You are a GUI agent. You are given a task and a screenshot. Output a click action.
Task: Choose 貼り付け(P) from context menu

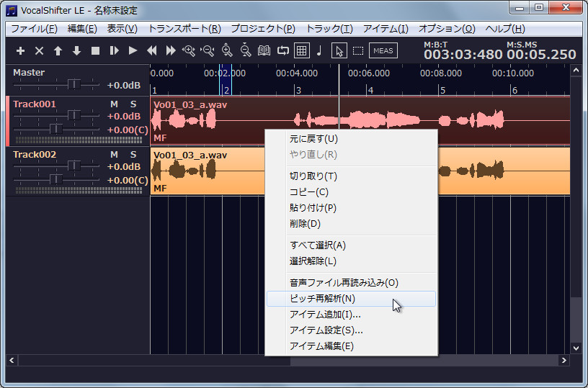(x=352, y=208)
